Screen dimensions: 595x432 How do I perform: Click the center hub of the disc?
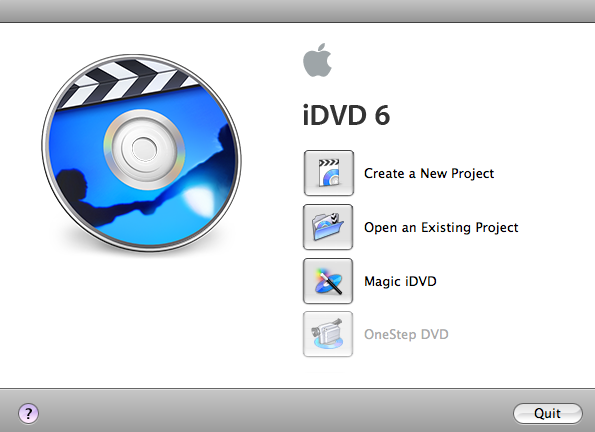(144, 149)
